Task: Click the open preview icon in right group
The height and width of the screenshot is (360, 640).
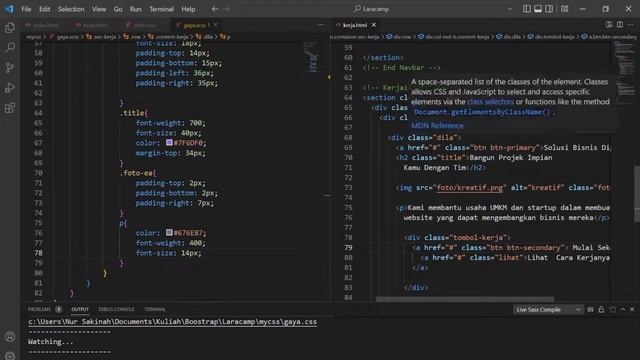Action: point(609,25)
